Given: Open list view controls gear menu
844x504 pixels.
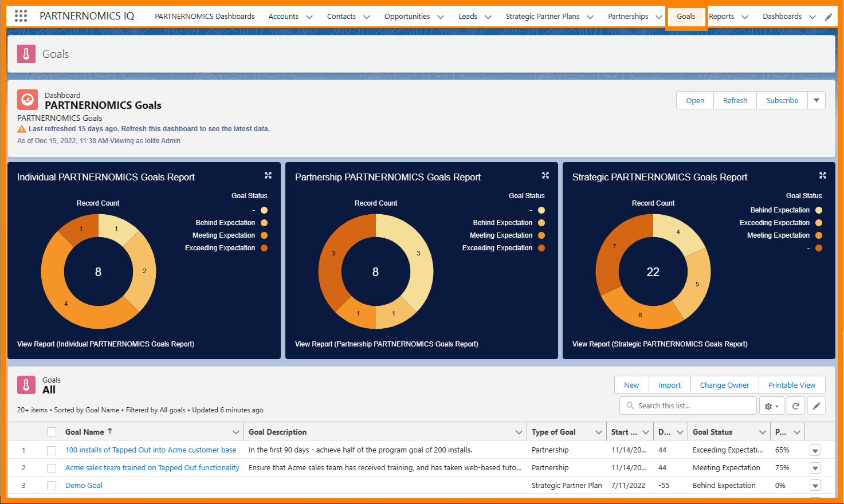Looking at the screenshot, I should (772, 406).
